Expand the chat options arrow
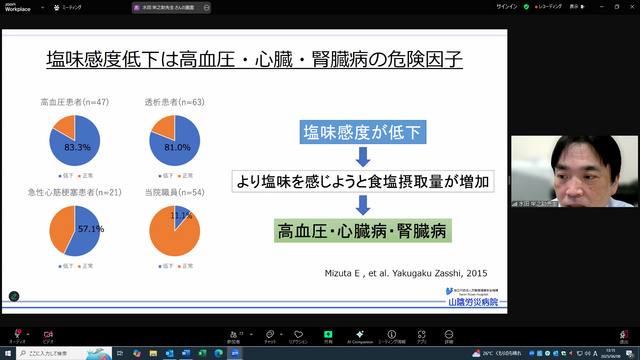This screenshot has height=360, width=640. (281, 334)
